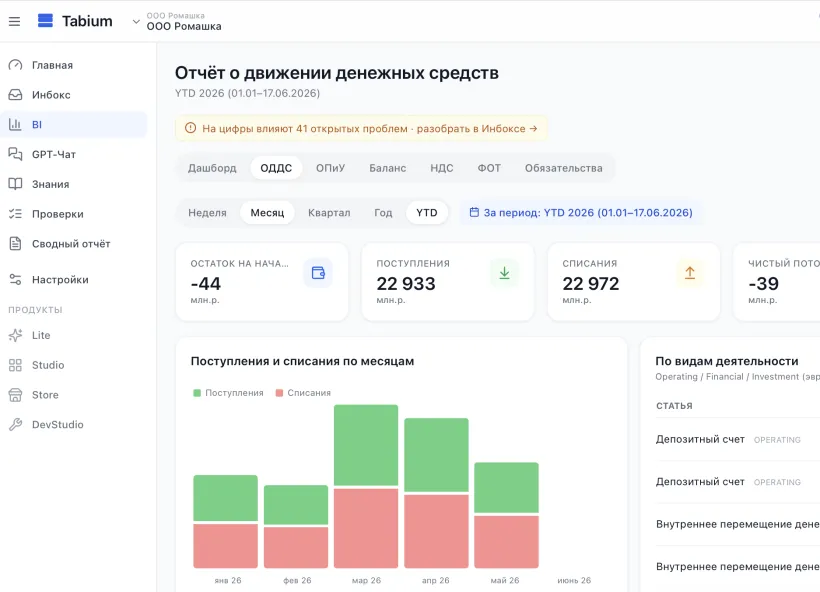Click the Store shop icon
820x592 pixels.
click(x=16, y=395)
